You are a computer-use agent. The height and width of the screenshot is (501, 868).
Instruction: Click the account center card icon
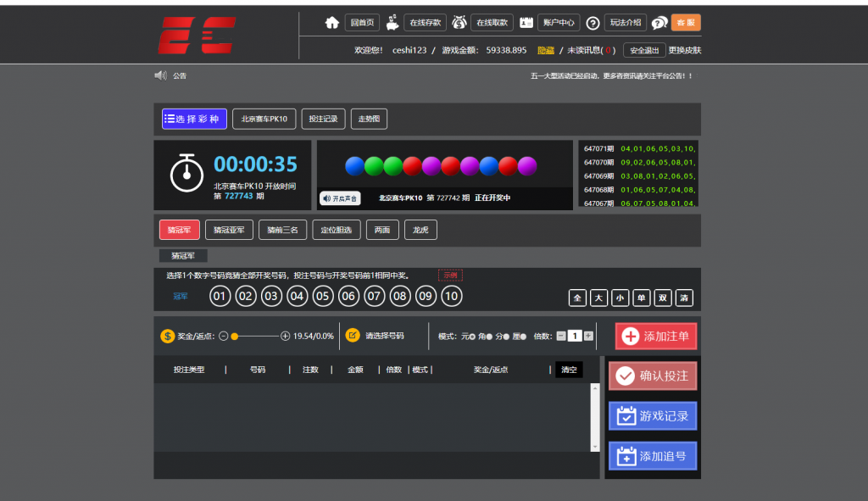526,23
